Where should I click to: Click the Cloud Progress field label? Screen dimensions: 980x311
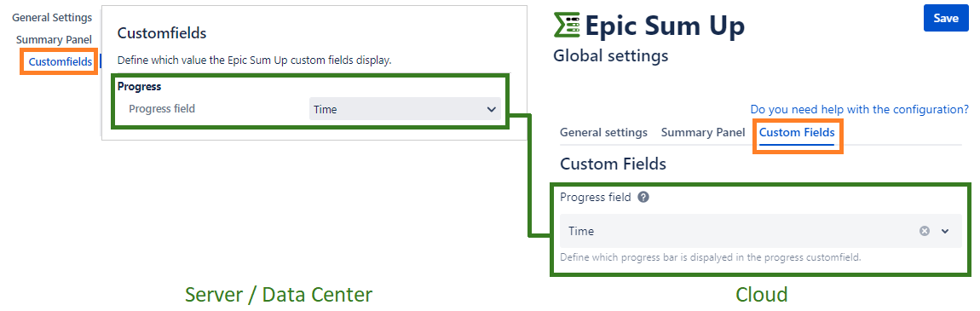(x=597, y=198)
